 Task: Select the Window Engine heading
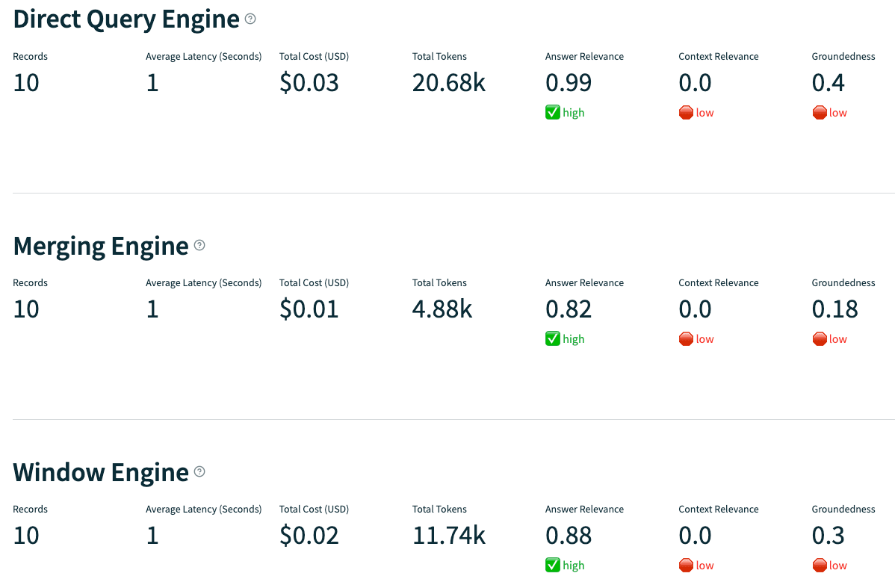click(101, 472)
